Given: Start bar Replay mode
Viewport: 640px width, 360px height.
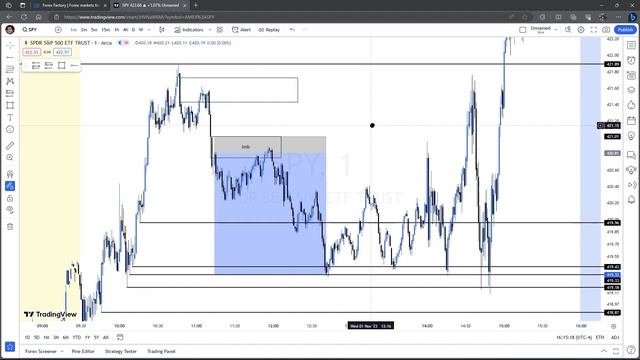Looking at the screenshot, I should (x=269, y=30).
